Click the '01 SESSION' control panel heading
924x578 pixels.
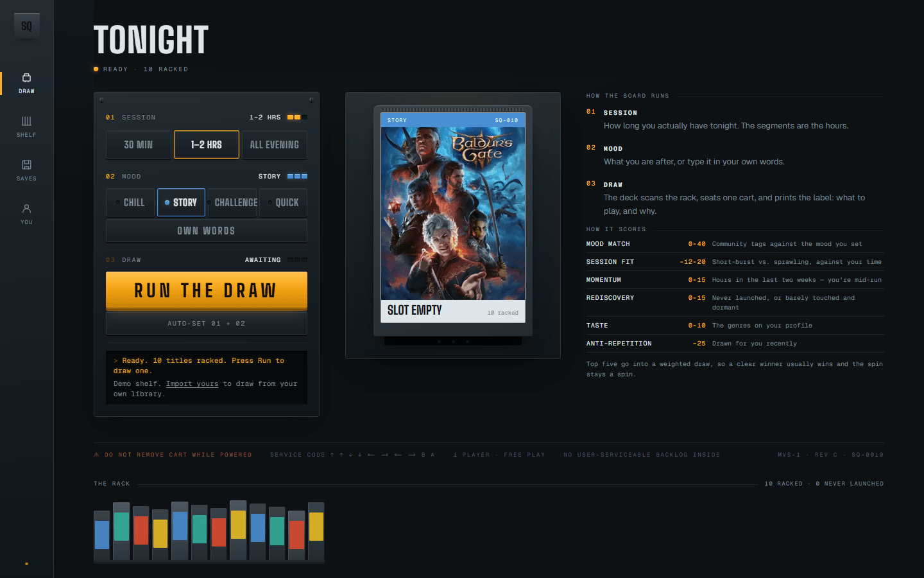coord(131,118)
